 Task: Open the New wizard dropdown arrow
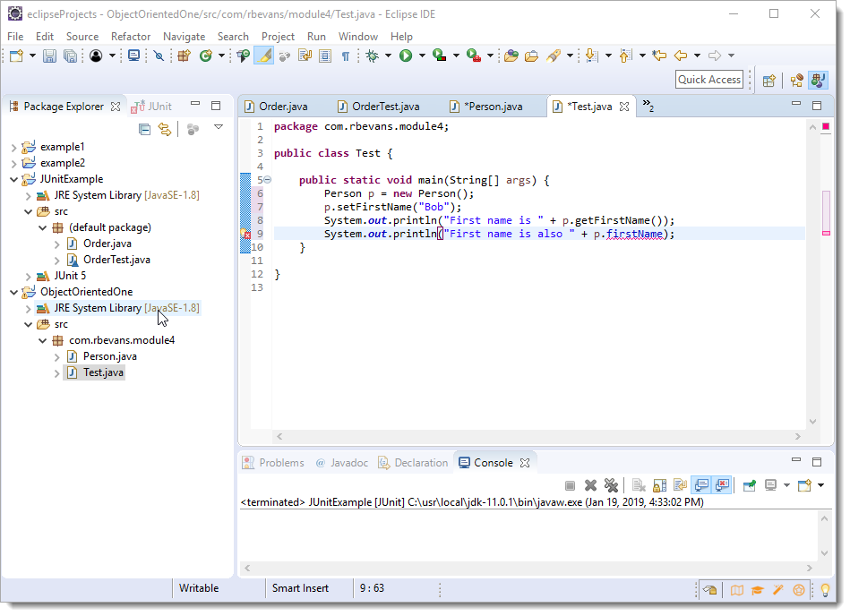(x=32, y=56)
